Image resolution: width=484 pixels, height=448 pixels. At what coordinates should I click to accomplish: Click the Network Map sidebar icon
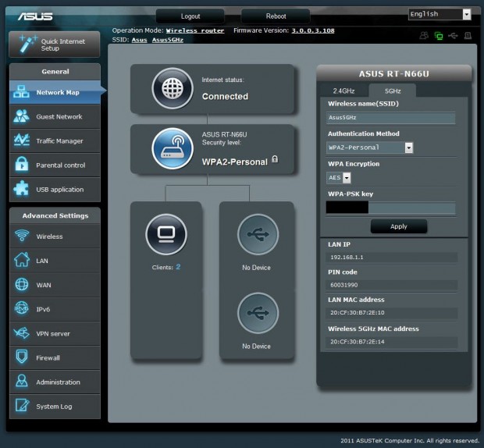pyautogui.click(x=21, y=92)
